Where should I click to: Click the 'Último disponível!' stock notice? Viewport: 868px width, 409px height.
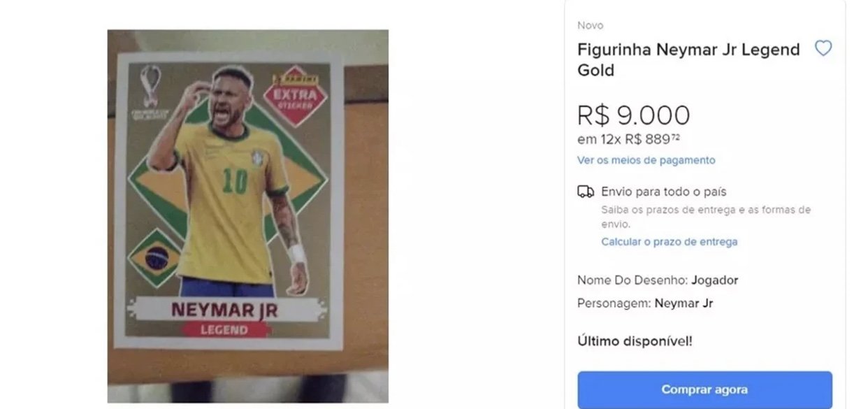coord(635,341)
